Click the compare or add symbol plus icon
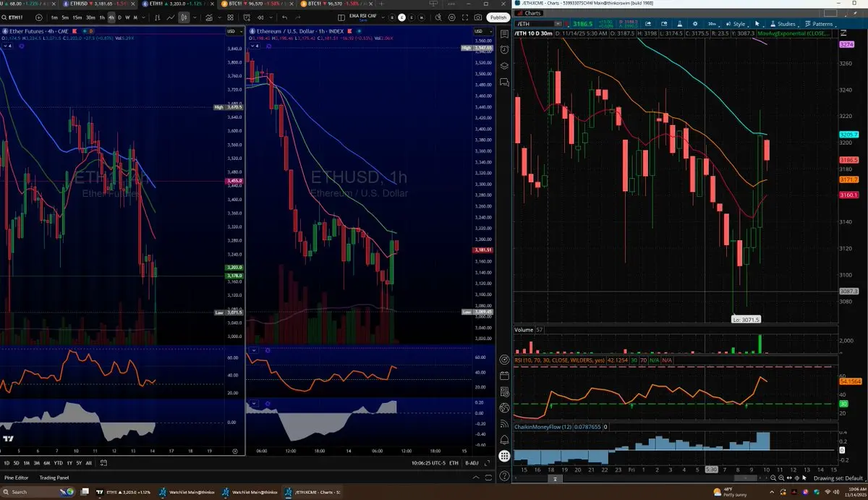Viewport: 868px width, 500px height. coord(39,17)
